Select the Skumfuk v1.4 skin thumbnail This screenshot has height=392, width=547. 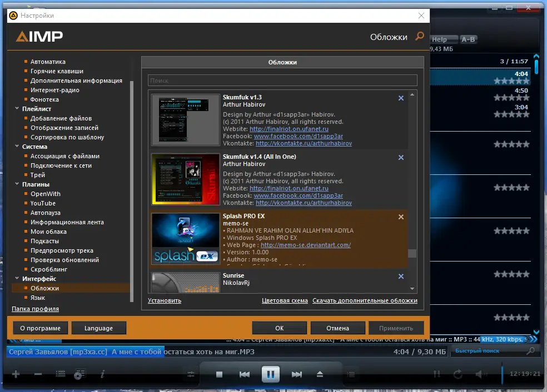click(186, 179)
